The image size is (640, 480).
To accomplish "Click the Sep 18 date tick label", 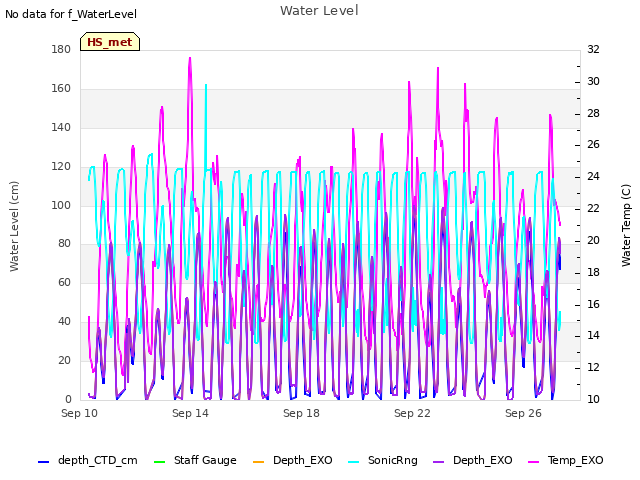I will click(301, 413).
